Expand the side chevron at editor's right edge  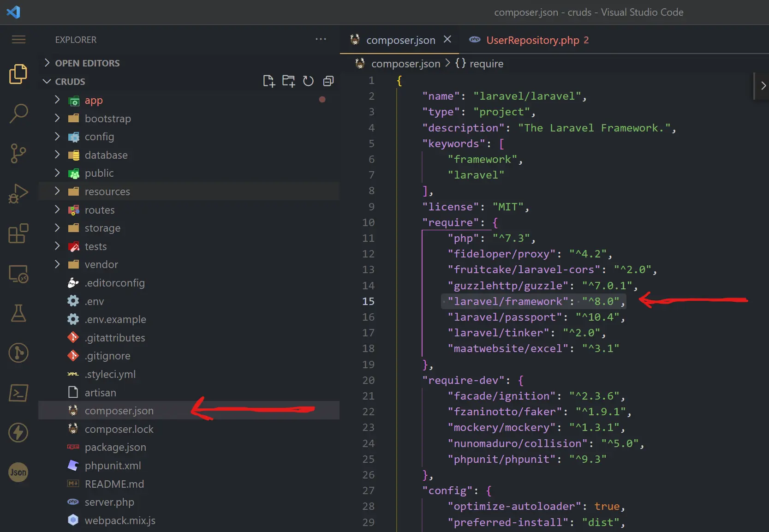point(763,85)
